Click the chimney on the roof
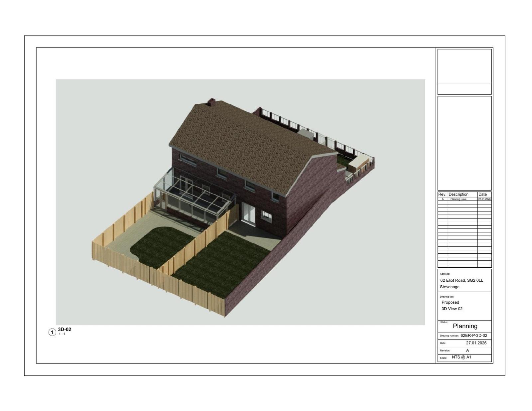The image size is (532, 411). coord(211,102)
